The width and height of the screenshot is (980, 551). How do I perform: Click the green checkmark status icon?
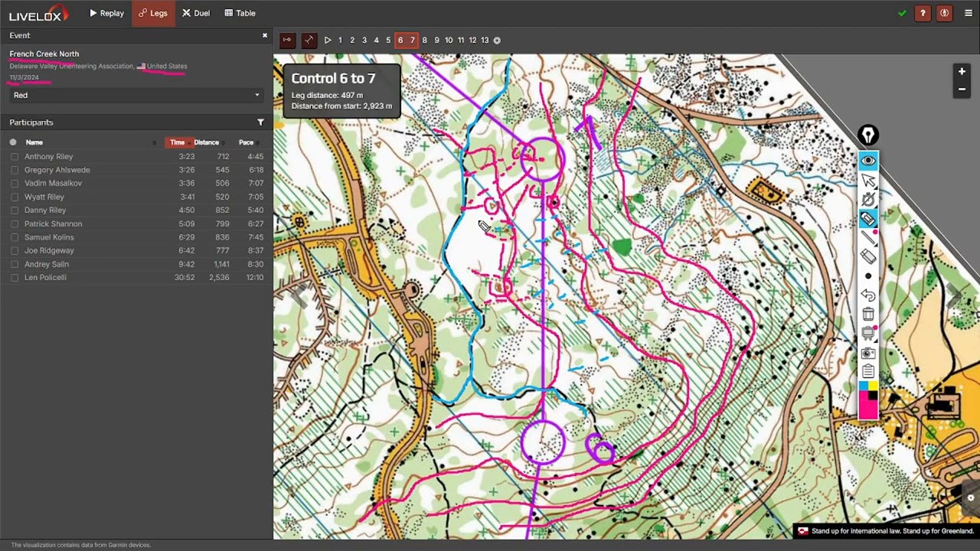[902, 13]
